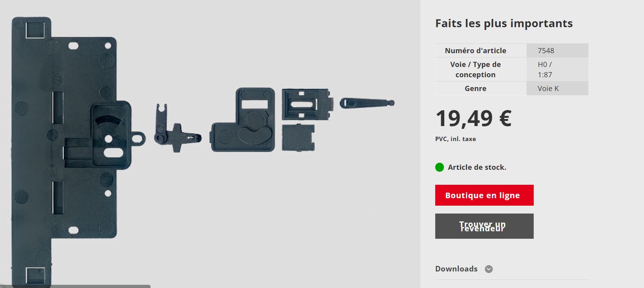Click the 19,49 € price
Image resolution: width=644 pixels, height=288 pixels.
pos(473,119)
